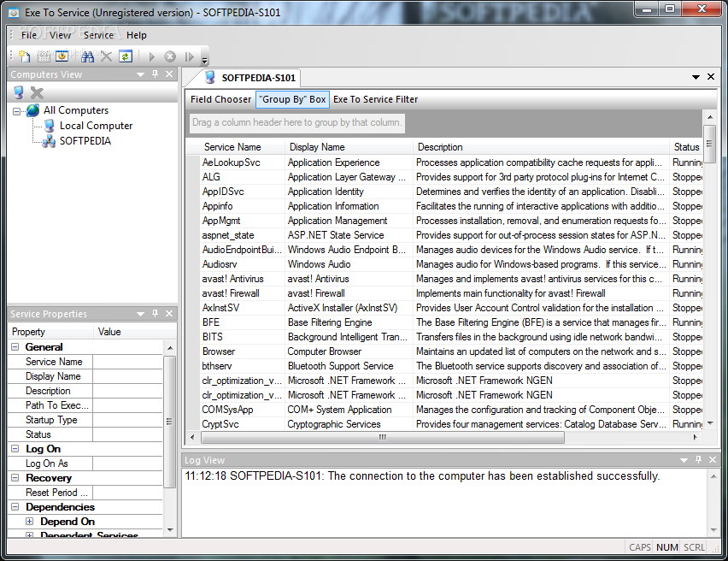The width and height of the screenshot is (728, 561).
Task: Click the Value column header
Action: pyautogui.click(x=135, y=332)
